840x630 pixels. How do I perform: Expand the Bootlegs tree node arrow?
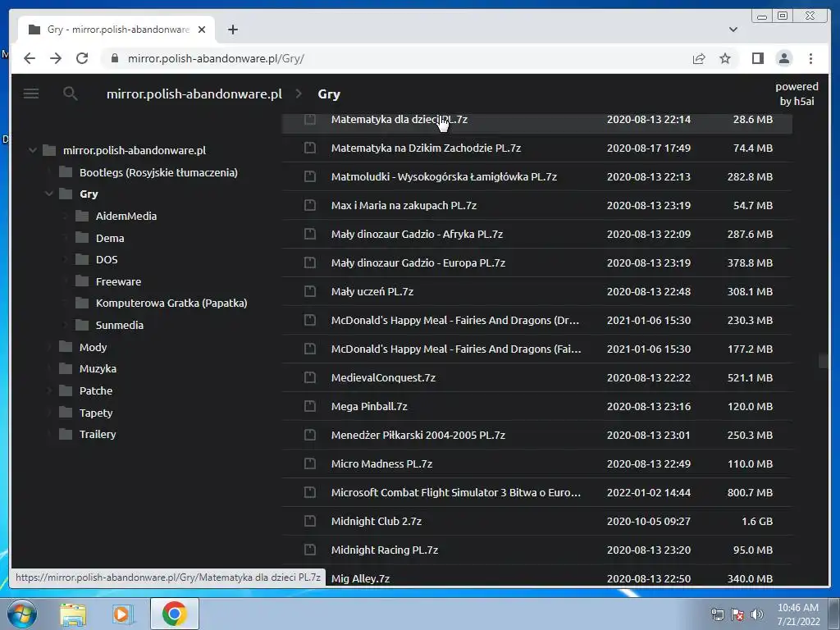pos(48,172)
